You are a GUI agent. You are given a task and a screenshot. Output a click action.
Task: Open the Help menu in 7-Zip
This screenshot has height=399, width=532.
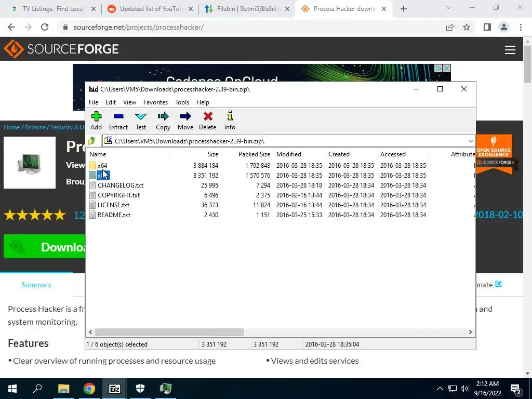point(203,102)
